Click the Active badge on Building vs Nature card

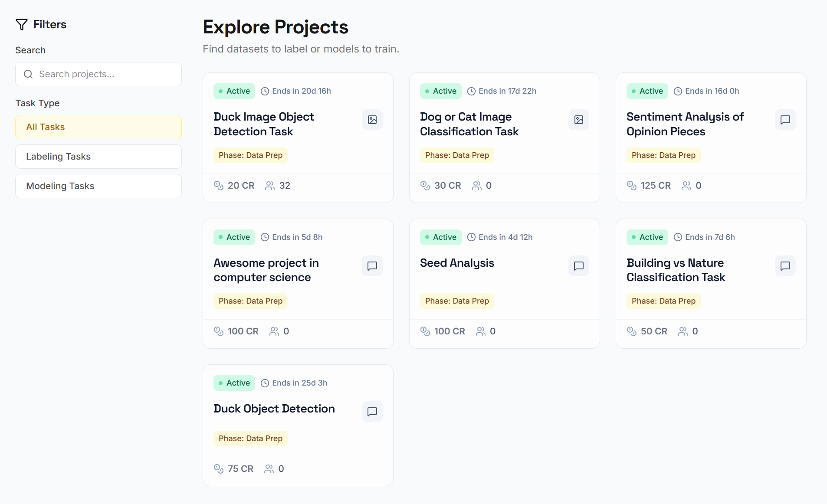[x=647, y=237]
